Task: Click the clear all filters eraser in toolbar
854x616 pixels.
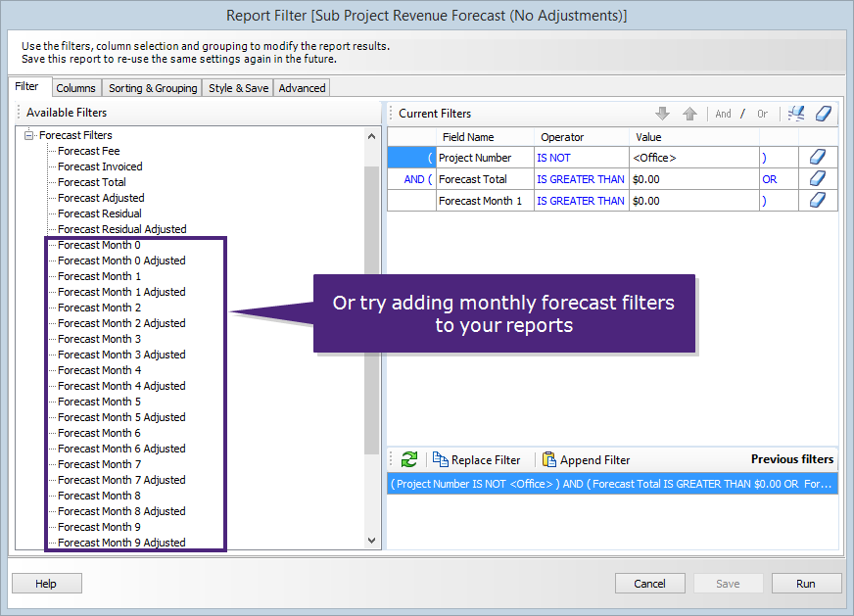Action: pyautogui.click(x=824, y=114)
